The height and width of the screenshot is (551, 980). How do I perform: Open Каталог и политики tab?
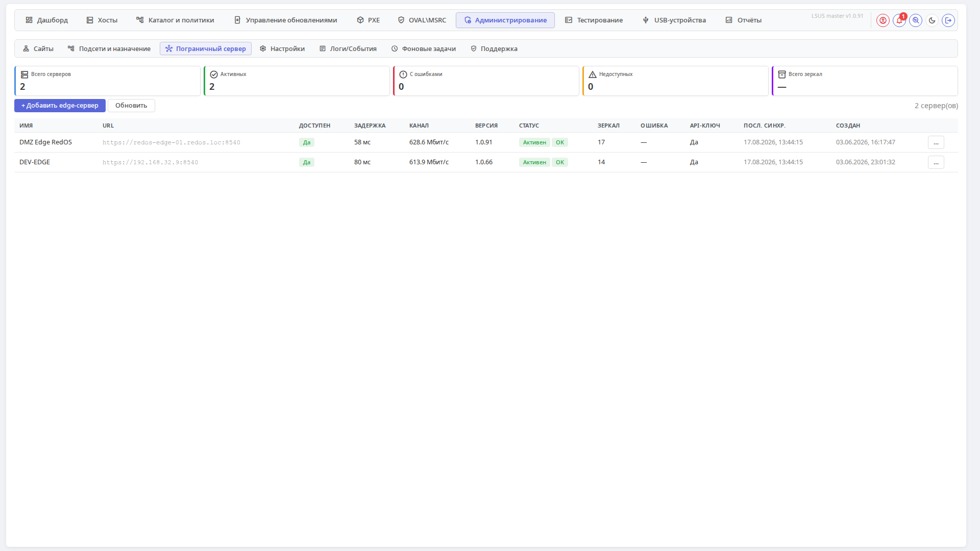pos(175,20)
